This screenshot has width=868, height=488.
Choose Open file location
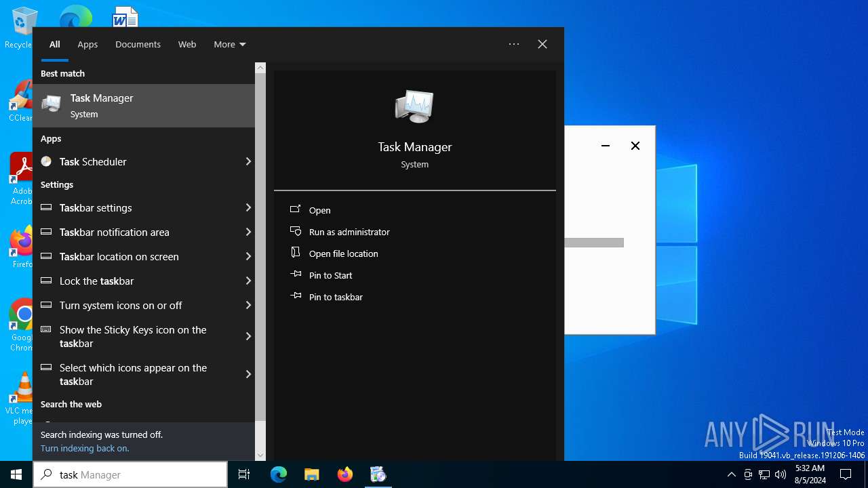click(334, 253)
